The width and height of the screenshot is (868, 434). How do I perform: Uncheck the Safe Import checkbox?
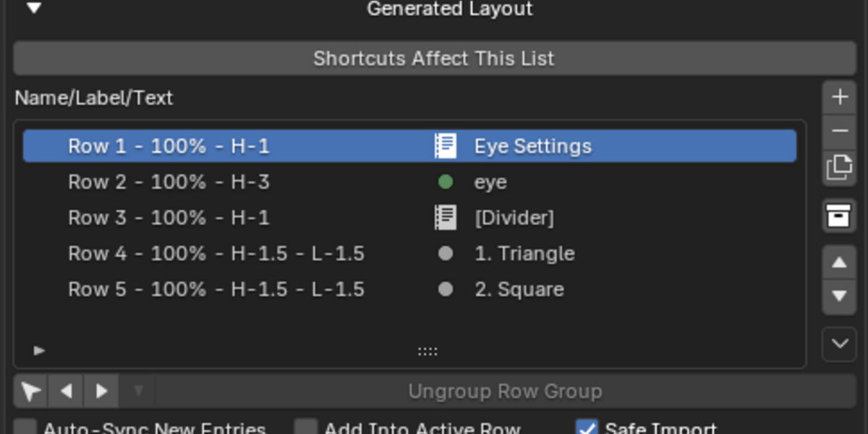pos(587,428)
